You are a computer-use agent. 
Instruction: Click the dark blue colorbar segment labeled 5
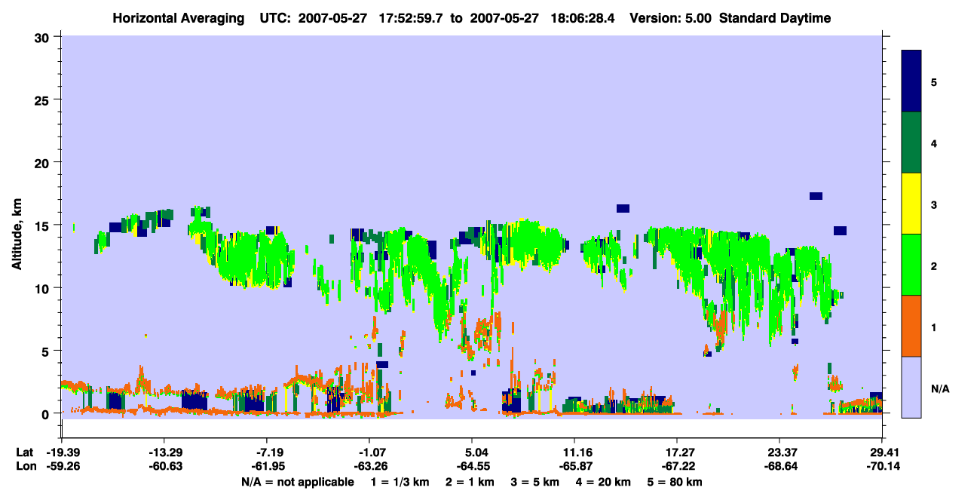pos(911,81)
